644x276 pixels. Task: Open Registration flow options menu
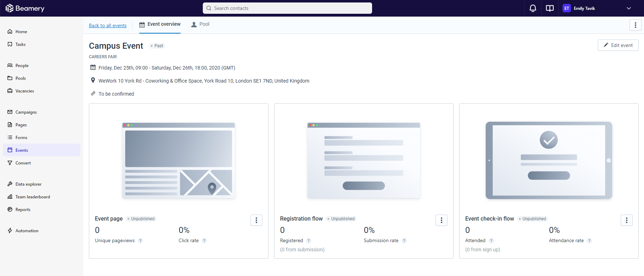[441, 220]
